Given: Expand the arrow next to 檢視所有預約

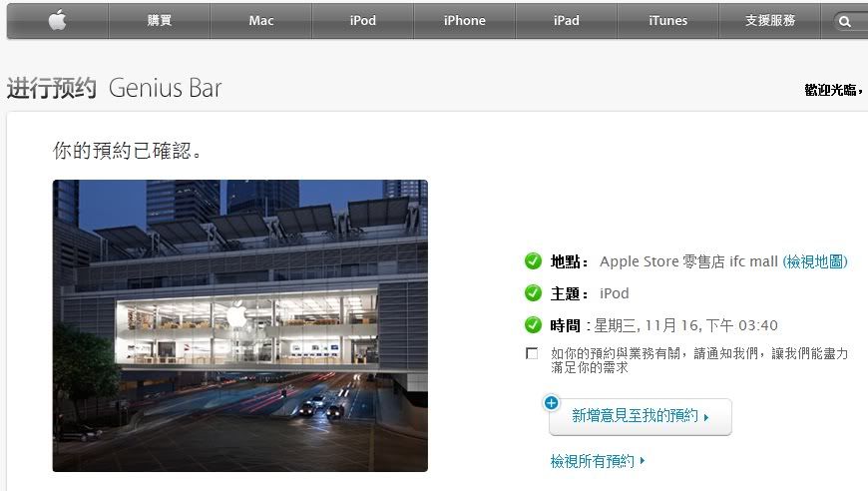Looking at the screenshot, I should point(643,460).
